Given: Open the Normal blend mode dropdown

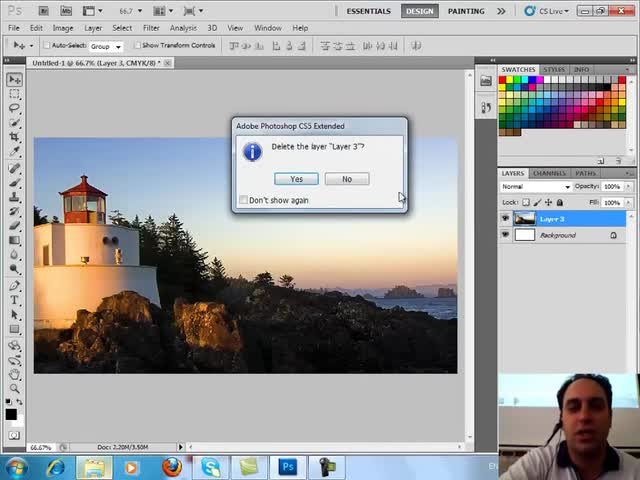Looking at the screenshot, I should click(536, 187).
